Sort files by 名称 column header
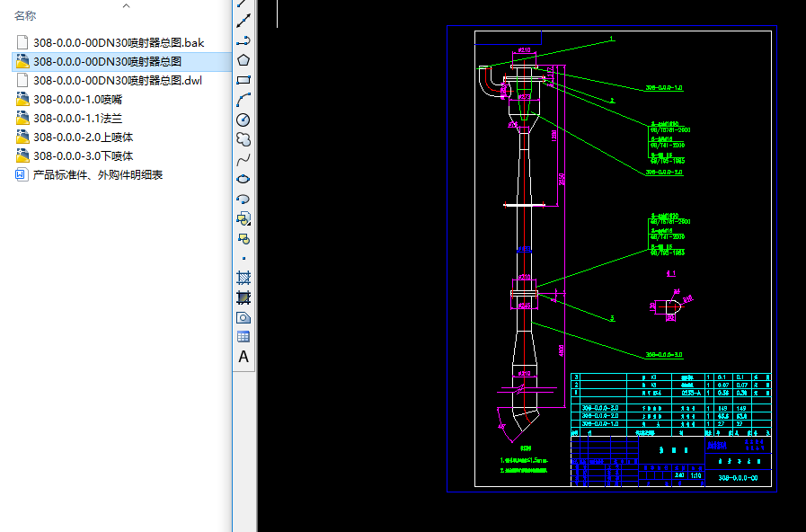The width and height of the screenshot is (806, 532). click(25, 16)
